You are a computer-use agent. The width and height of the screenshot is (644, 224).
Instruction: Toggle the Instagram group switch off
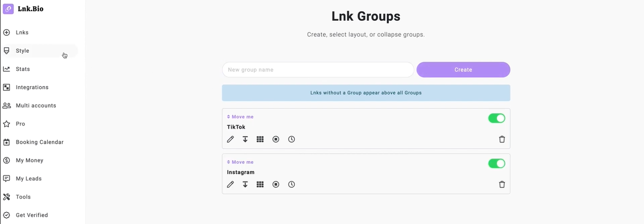click(497, 164)
